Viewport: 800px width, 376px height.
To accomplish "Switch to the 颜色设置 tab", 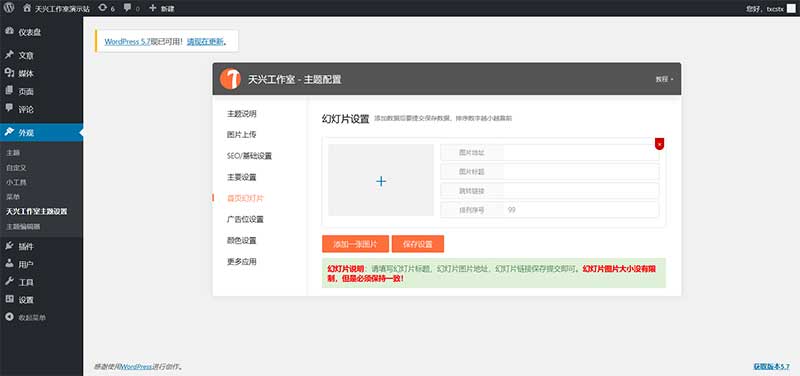I will [241, 240].
